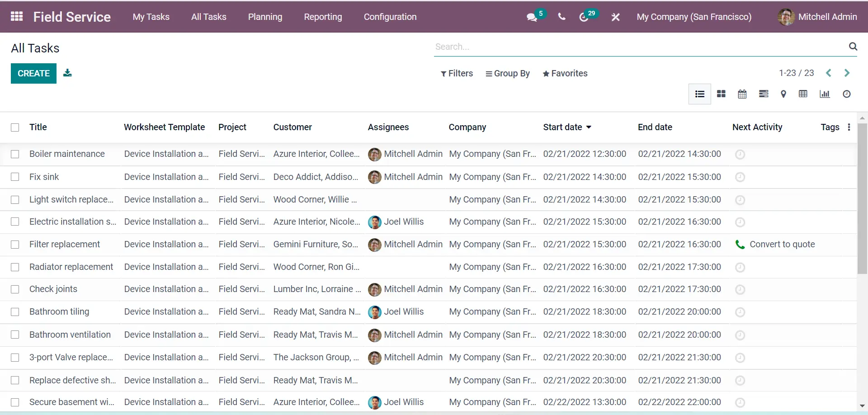Screen dimensions: 868x415
Task: Go to previous page of tasks
Action: pos(828,73)
